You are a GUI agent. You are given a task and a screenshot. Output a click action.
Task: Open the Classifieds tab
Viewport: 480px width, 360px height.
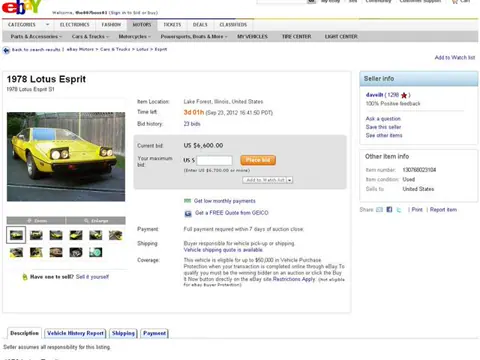point(233,25)
